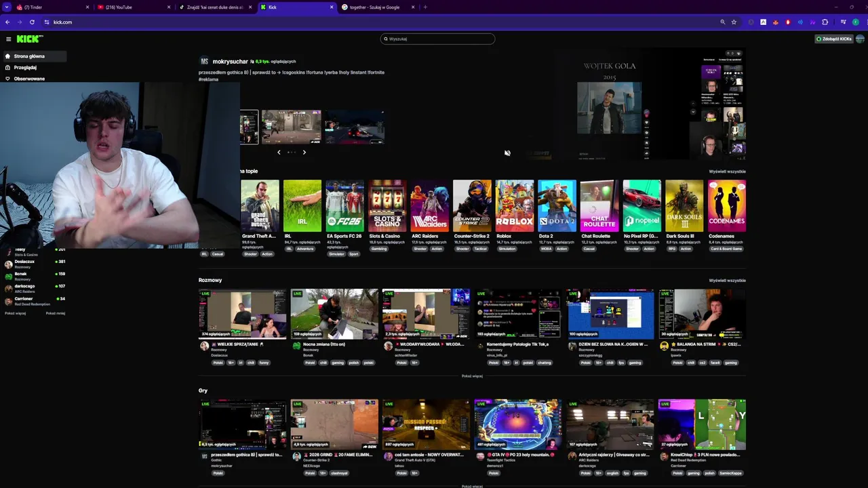The image size is (868, 488).
Task: Switch to the Tinder browser tab
Action: [x=53, y=7]
